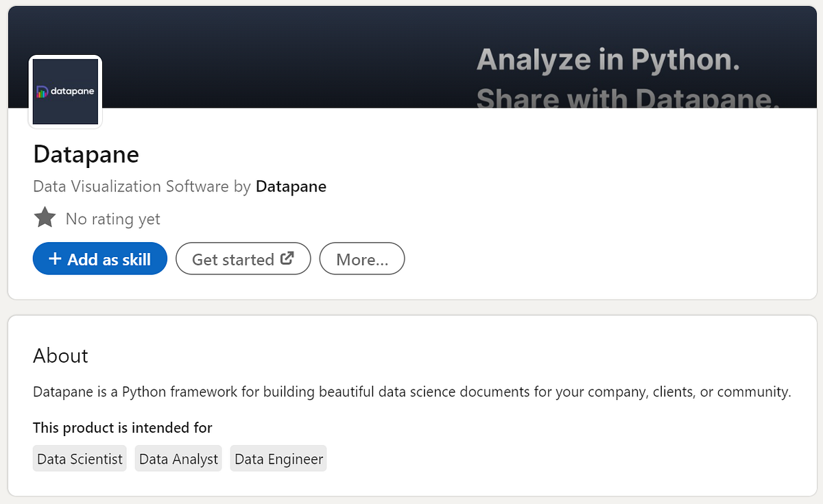Viewport: 823px width, 504px height.
Task: Open the Datapane company link
Action: (x=291, y=186)
